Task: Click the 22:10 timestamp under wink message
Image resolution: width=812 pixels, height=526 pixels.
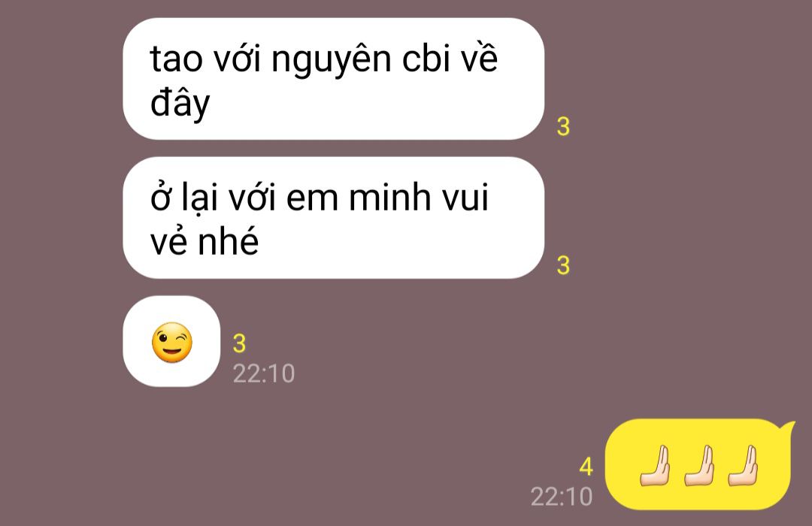Action: point(264,373)
